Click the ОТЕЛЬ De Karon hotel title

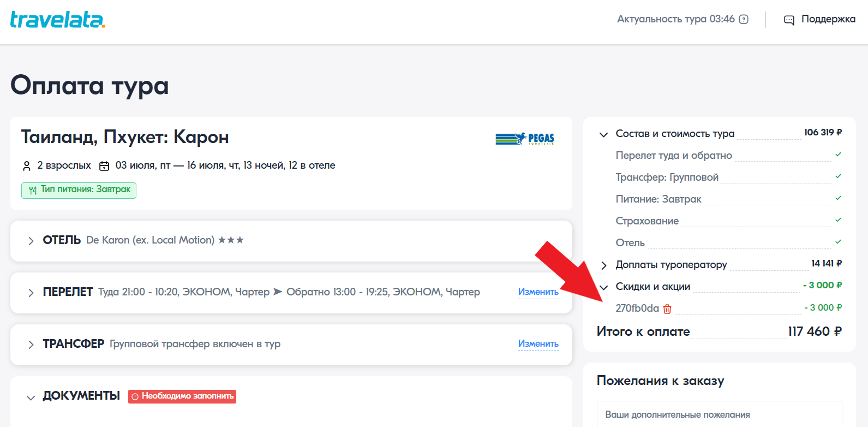pyautogui.click(x=143, y=240)
